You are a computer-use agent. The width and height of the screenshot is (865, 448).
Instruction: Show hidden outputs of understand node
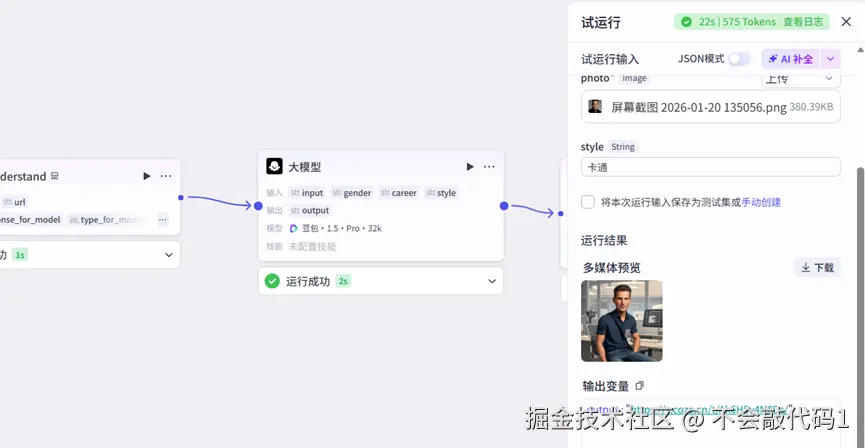(163, 220)
